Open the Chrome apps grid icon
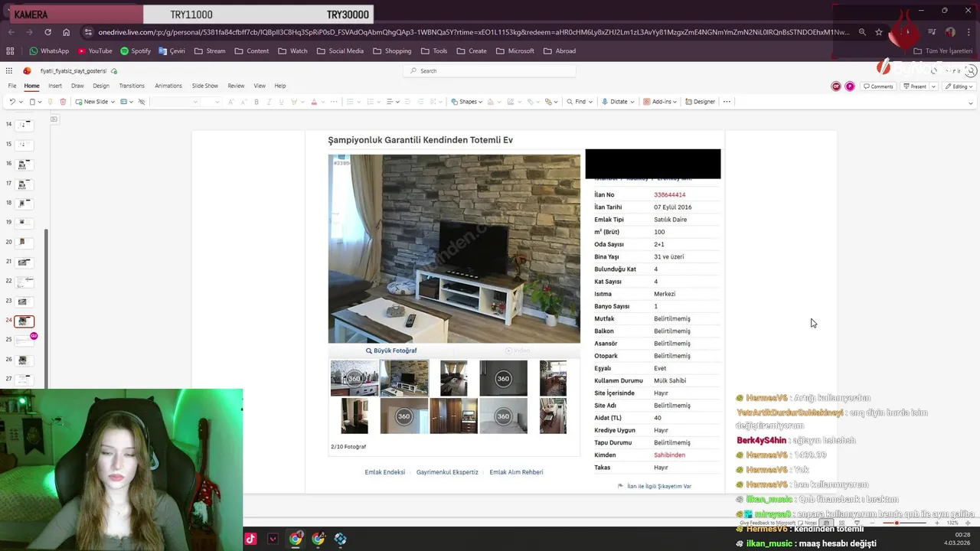This screenshot has width=980, height=551. (x=10, y=51)
